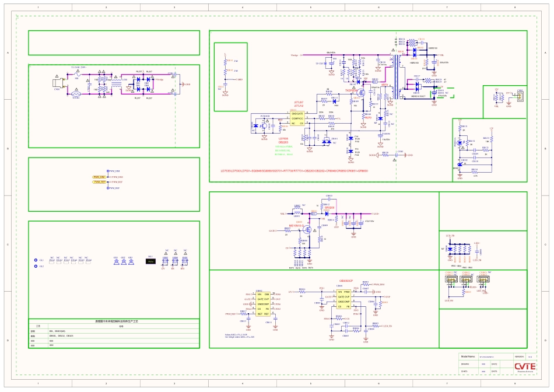Select the F01 fuse symbol
Image resolution: width=554 pixels, height=392 pixels.
pos(77,74)
